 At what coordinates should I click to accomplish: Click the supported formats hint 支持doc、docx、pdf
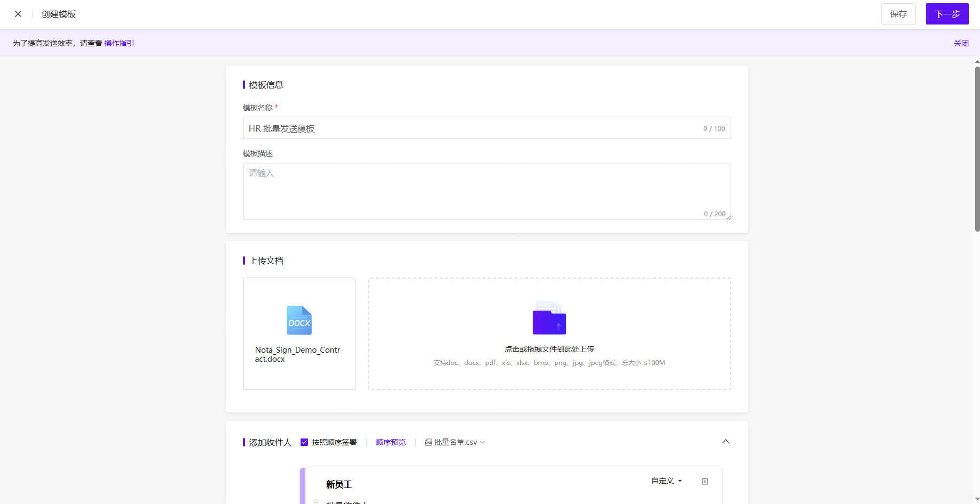[x=549, y=363]
